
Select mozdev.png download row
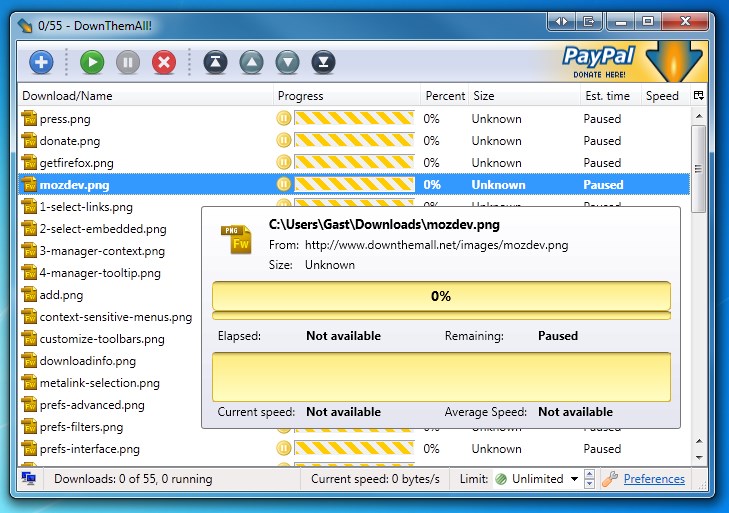pos(354,185)
